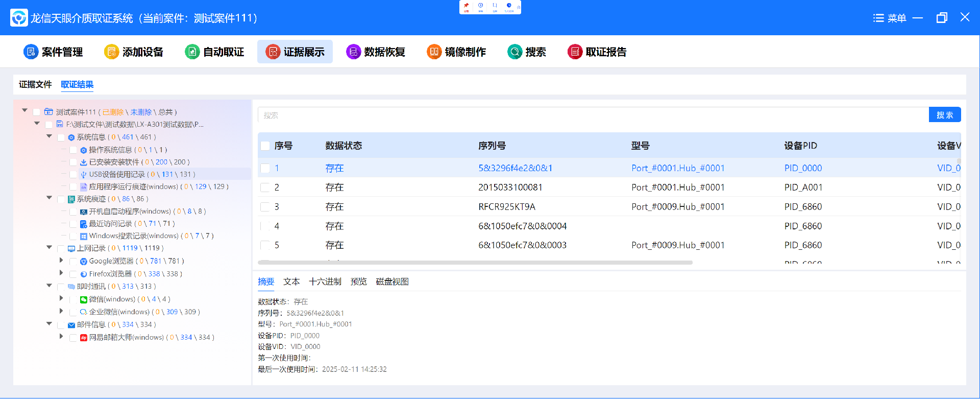This screenshot has width=980, height=399.
Task: Click the 网易邮箱大师 red icon
Action: (84, 337)
